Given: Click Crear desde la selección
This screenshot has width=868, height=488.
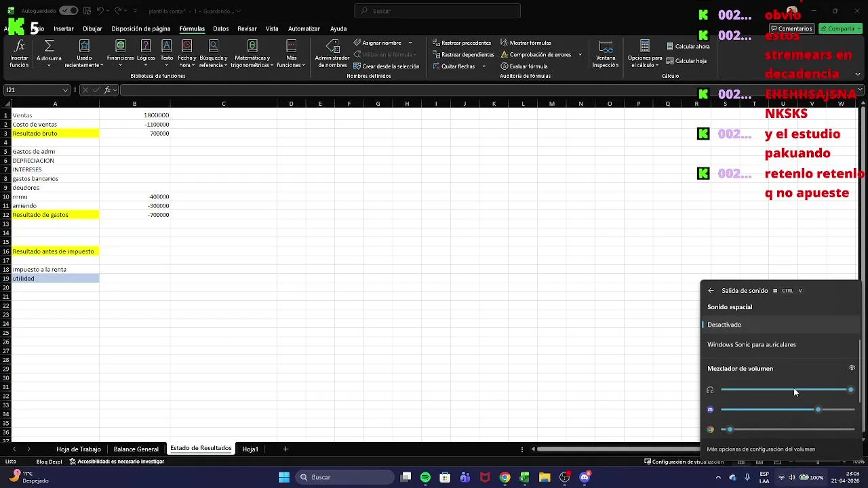Looking at the screenshot, I should pos(387,66).
